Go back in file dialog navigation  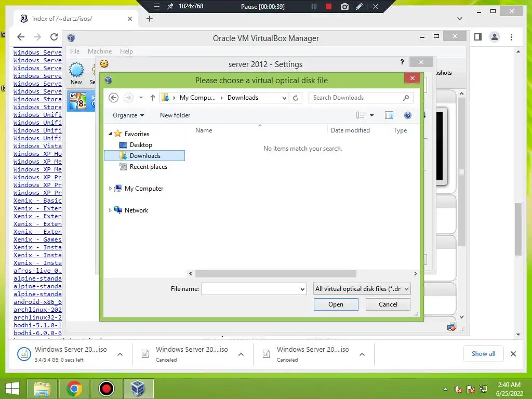pos(113,98)
